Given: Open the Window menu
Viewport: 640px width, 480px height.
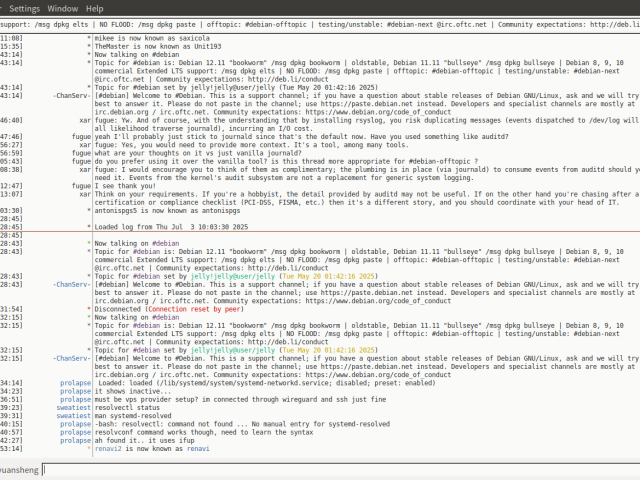Looking at the screenshot, I should point(62,9).
